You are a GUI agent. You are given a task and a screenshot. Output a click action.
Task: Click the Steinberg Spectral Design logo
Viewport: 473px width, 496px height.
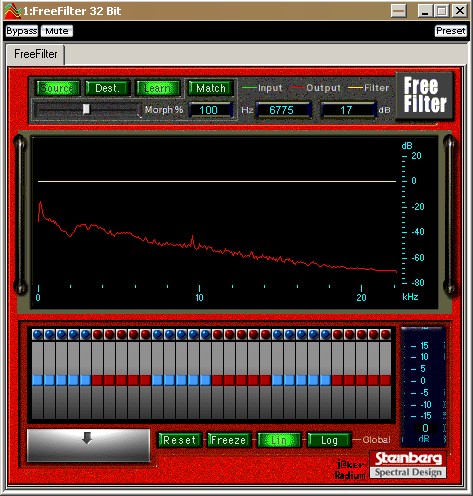coord(408,465)
